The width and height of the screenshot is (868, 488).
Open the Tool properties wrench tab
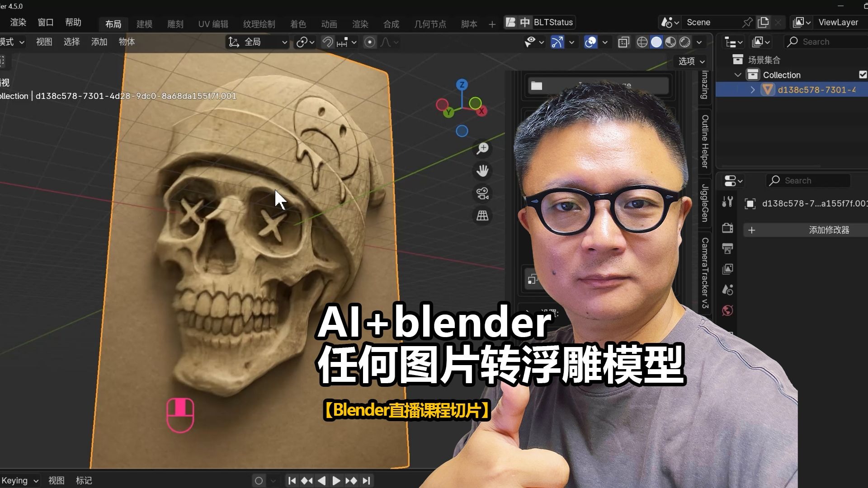point(727,202)
